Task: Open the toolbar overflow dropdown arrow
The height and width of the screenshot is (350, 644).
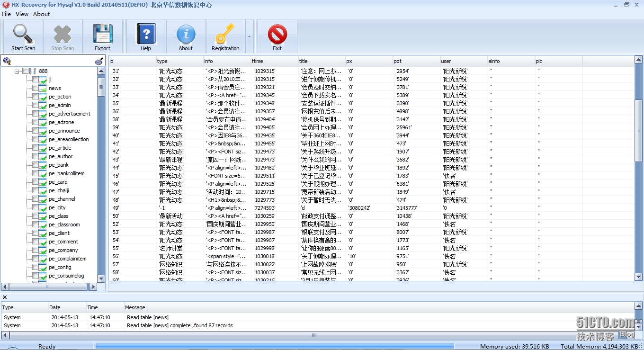Action: [x=250, y=36]
